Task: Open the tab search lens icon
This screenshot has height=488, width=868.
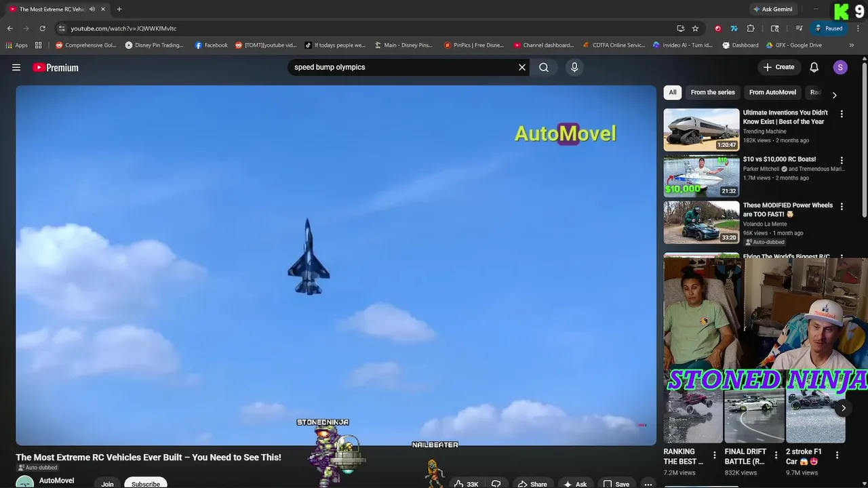Action: pyautogui.click(x=775, y=28)
